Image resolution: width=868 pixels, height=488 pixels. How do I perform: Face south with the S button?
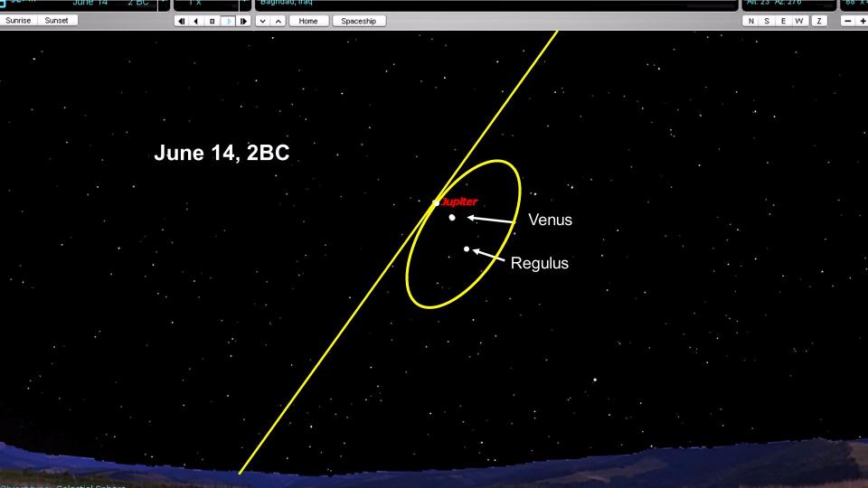[x=768, y=21]
